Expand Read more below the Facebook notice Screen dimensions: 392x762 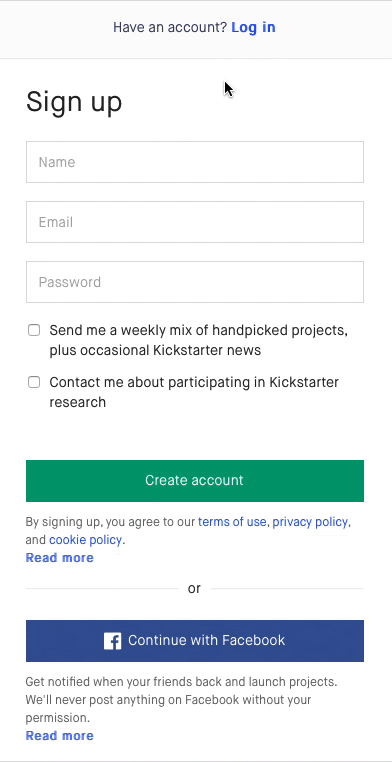tap(60, 736)
